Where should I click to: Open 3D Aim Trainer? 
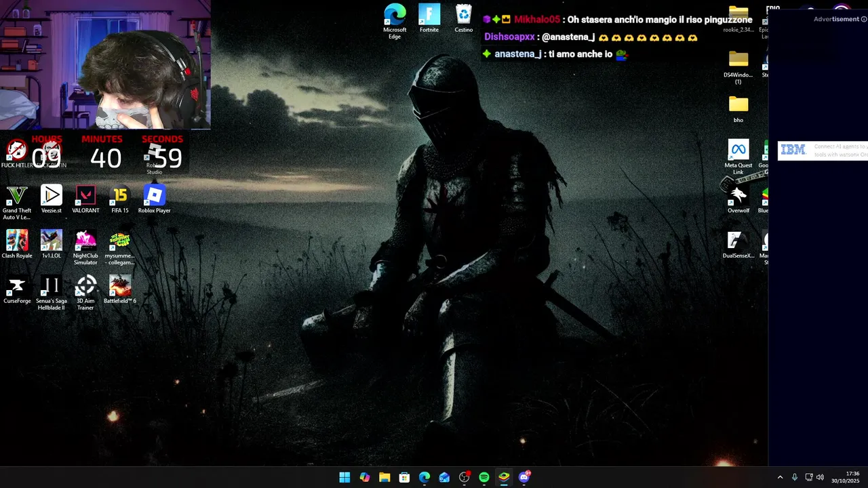[85, 293]
